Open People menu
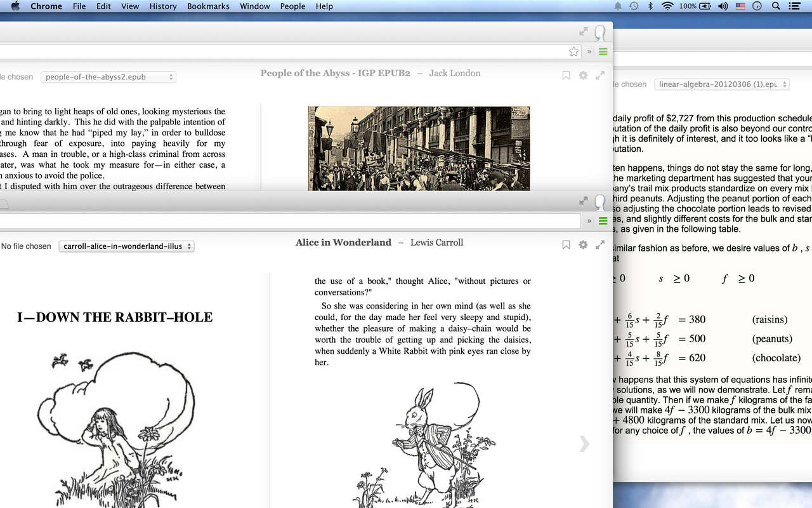Image resolution: width=812 pixels, height=508 pixels. point(292,6)
